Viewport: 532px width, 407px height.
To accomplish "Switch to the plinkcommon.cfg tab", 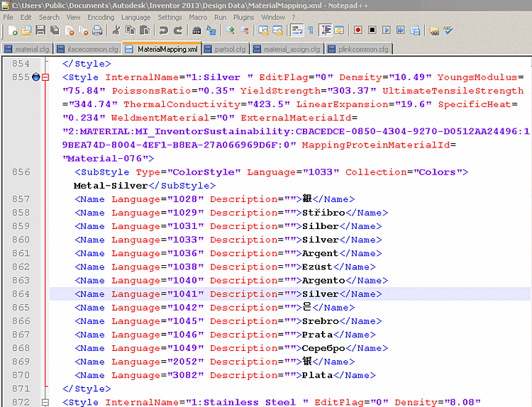I will (360, 49).
